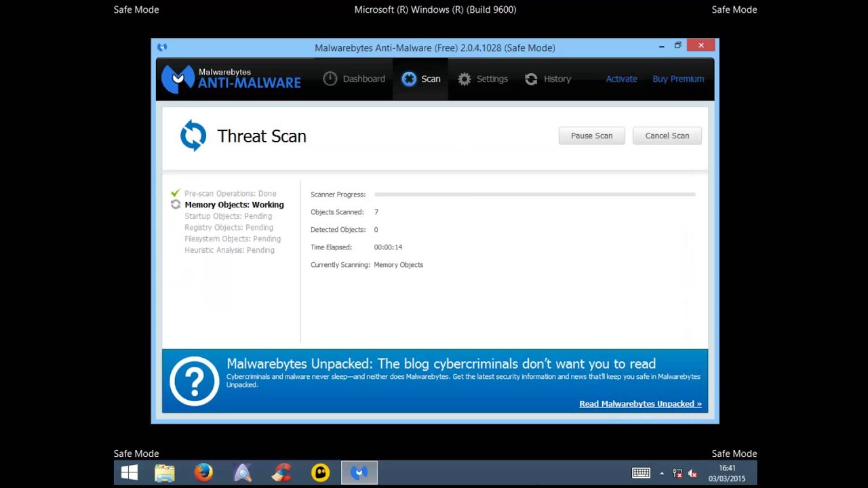Click the Objects Scanned value 7
868x488 pixels.
[376, 212]
